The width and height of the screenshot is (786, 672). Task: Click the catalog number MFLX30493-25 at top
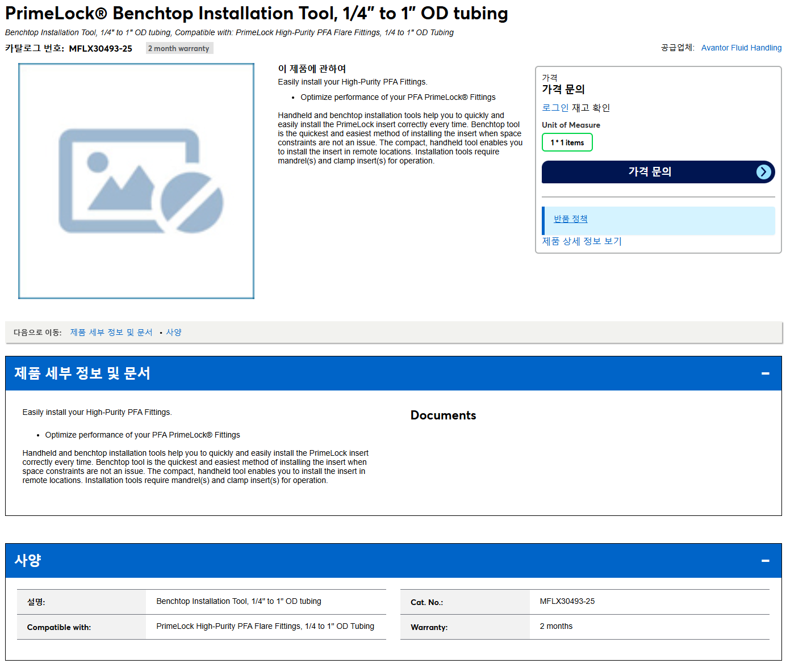pos(101,48)
